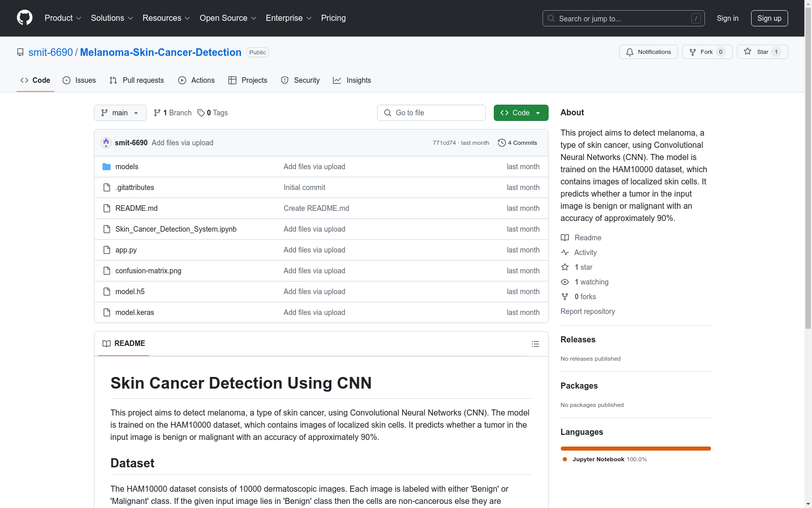
Task: Click the fork icon next to 0 forks
Action: coord(565,297)
